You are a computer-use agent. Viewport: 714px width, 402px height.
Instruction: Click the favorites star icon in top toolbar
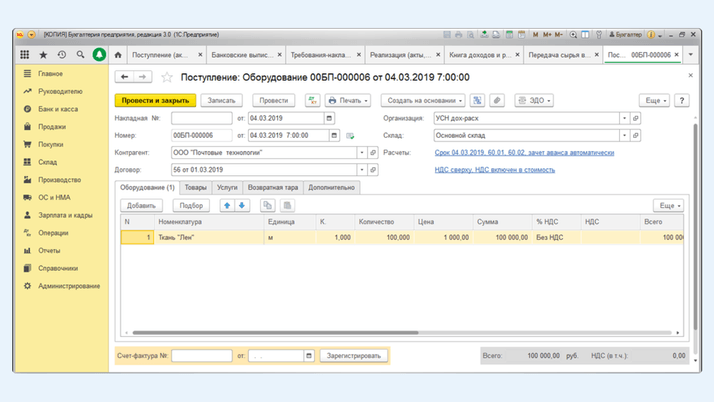(x=43, y=55)
